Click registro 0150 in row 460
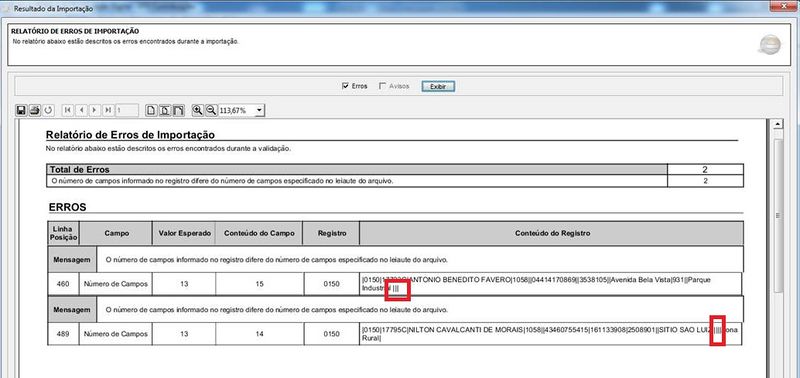Viewport: 800px width, 378px height. point(332,284)
